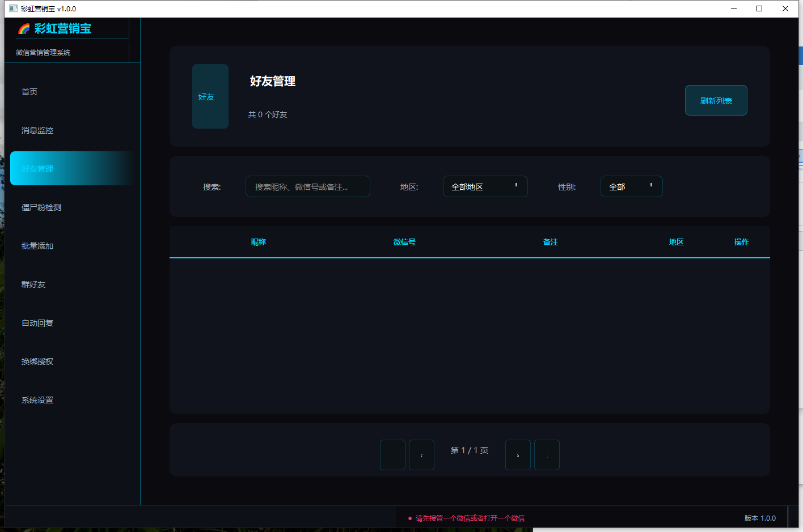803x532 pixels.
Task: Click the rainbow logo icon beside 彩虹营销宝
Action: pyautogui.click(x=24, y=29)
